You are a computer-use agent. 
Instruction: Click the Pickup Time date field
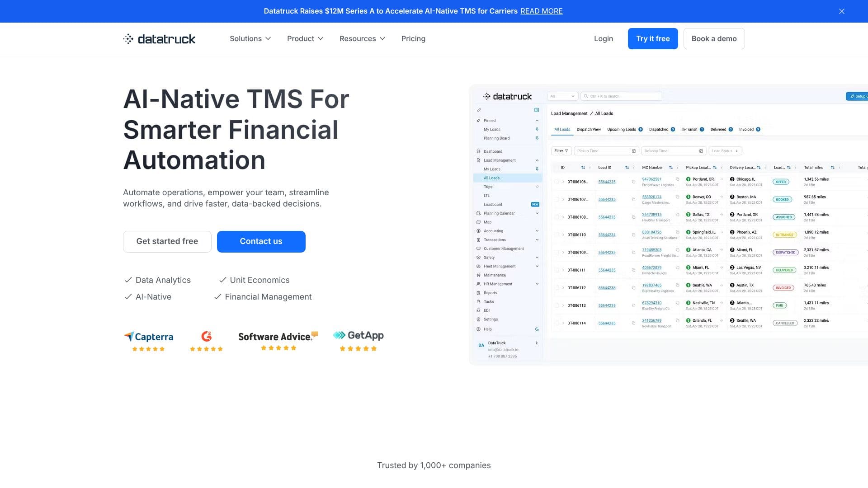(x=606, y=151)
